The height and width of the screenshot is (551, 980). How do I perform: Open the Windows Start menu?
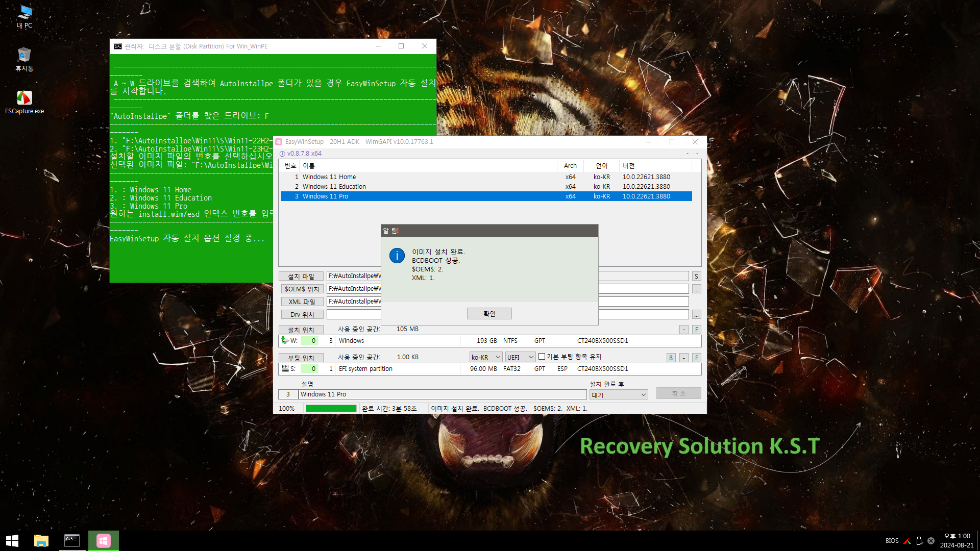pos(12,541)
